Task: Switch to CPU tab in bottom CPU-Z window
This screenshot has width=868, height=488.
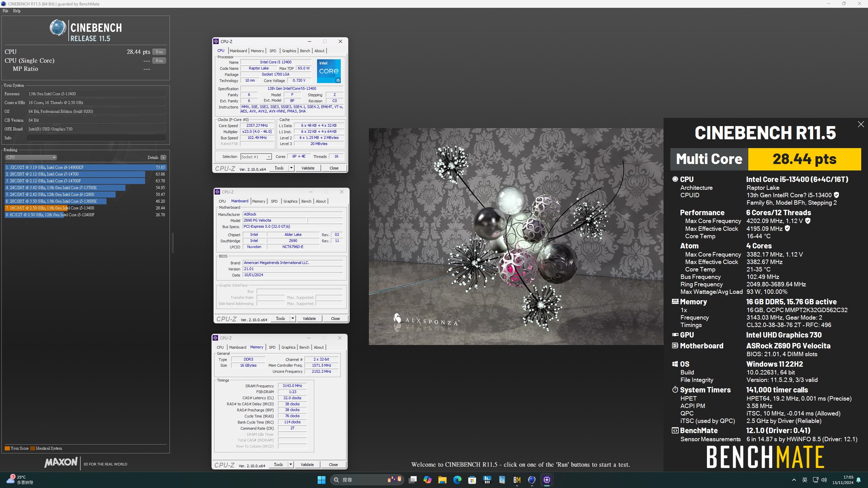Action: click(x=220, y=347)
